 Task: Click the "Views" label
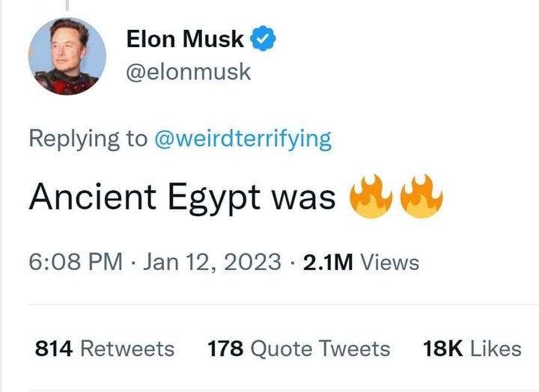pyautogui.click(x=389, y=263)
